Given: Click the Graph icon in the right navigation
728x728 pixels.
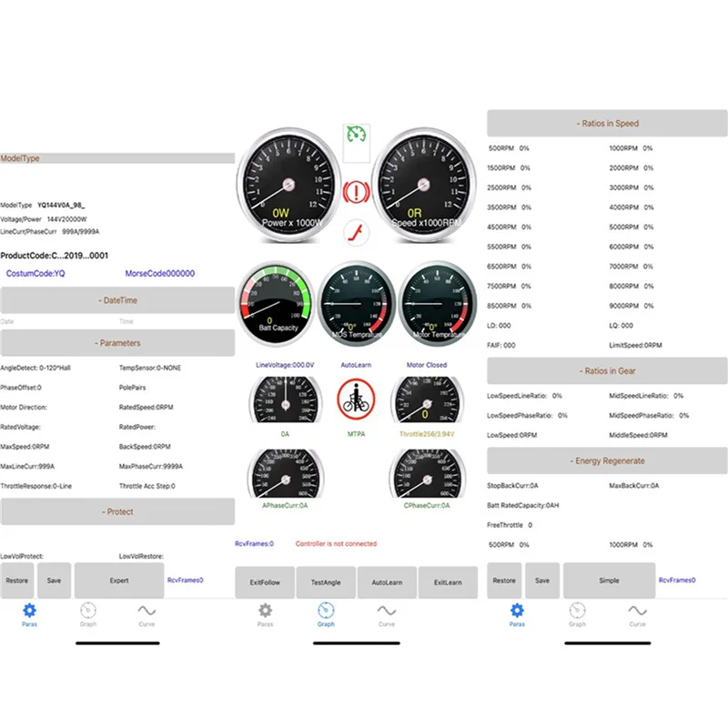Looking at the screenshot, I should coord(578,612).
